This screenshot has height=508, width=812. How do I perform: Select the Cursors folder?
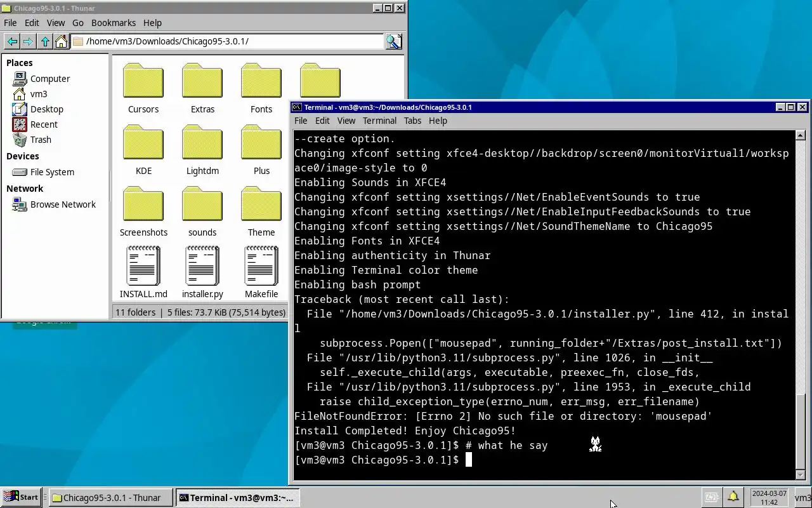pos(143,89)
